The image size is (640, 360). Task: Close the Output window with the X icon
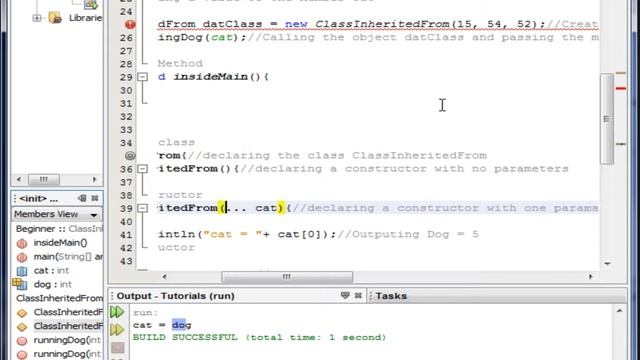[x=358, y=296]
